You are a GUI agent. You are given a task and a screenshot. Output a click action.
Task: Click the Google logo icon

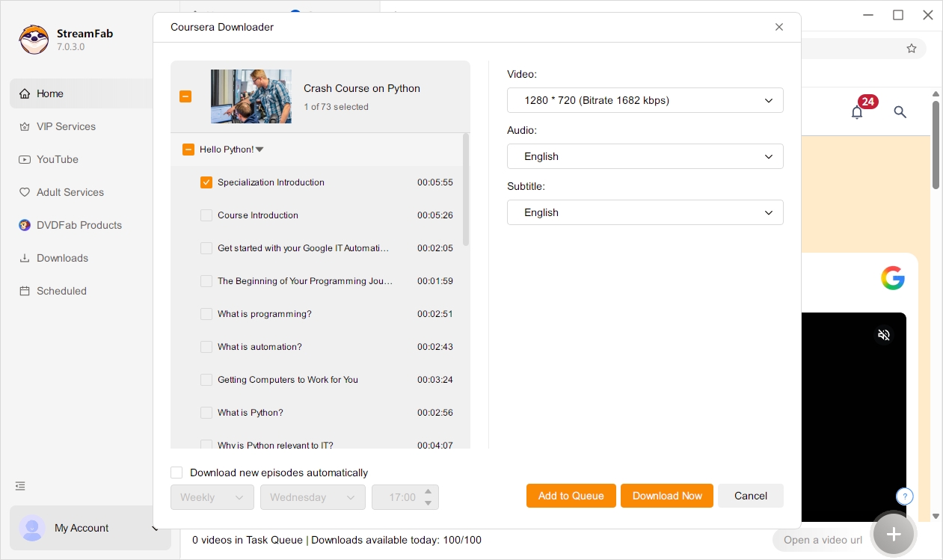893,278
